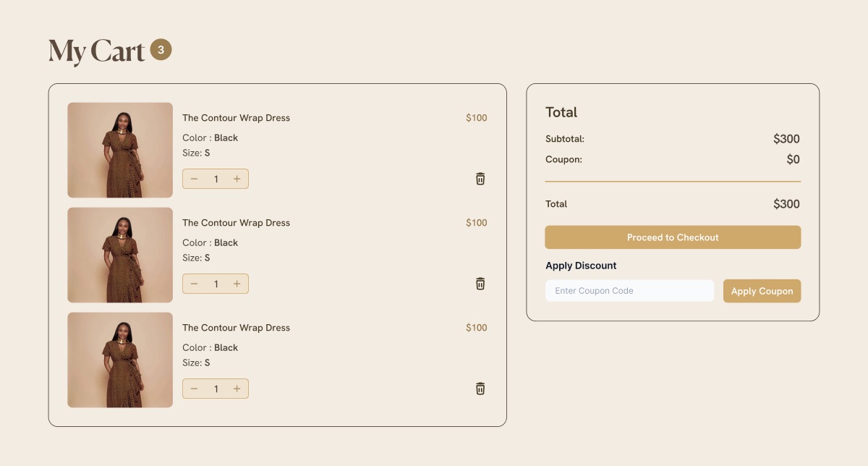Click the 'My Cart' page heading
The image size is (868, 466).
[97, 51]
